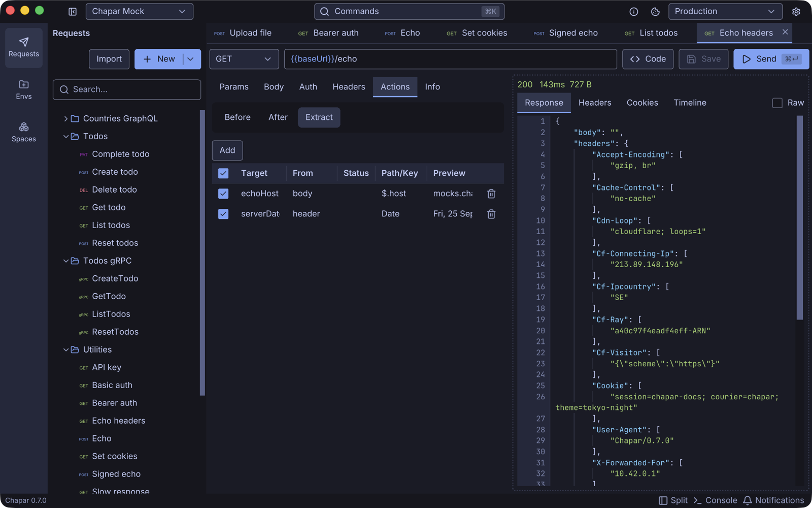
Task: Focus the request URL input field
Action: click(x=451, y=59)
